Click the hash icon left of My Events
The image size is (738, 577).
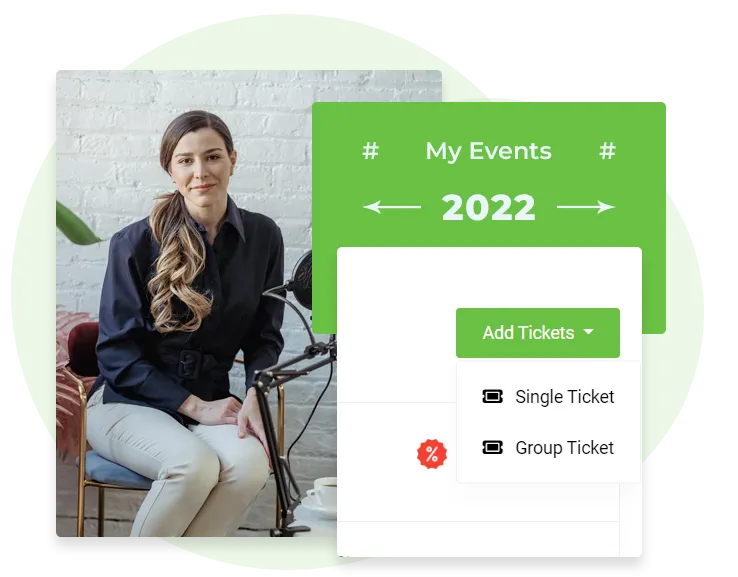(370, 151)
